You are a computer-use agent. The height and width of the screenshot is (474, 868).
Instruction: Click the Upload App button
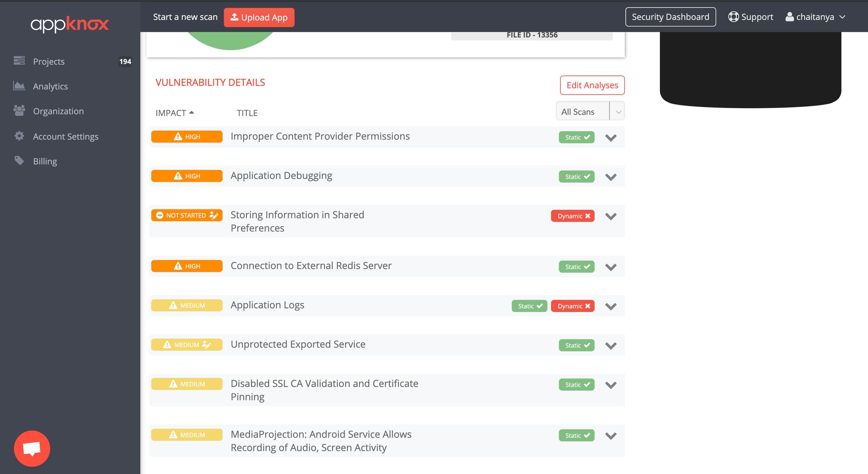pos(259,17)
